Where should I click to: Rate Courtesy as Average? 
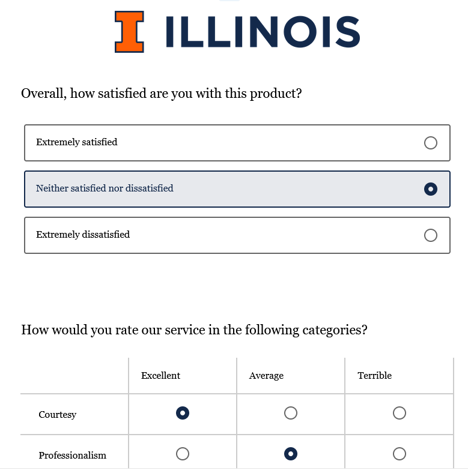pyautogui.click(x=291, y=413)
